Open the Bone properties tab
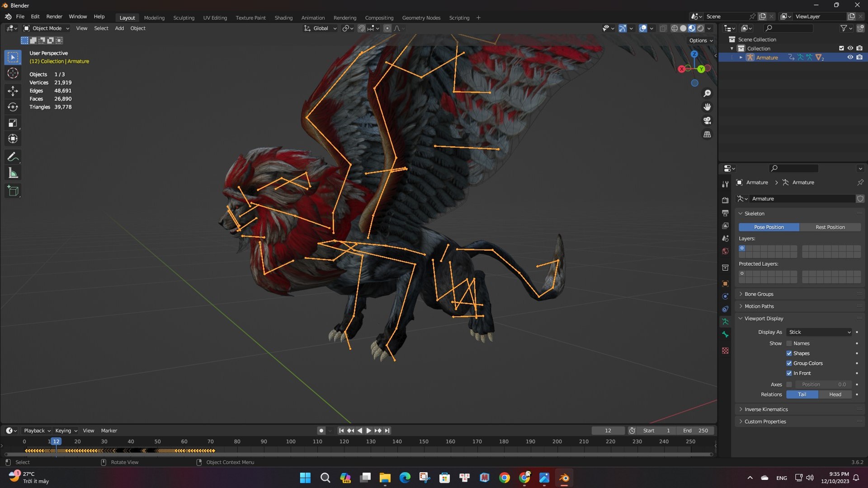 coord(725,334)
